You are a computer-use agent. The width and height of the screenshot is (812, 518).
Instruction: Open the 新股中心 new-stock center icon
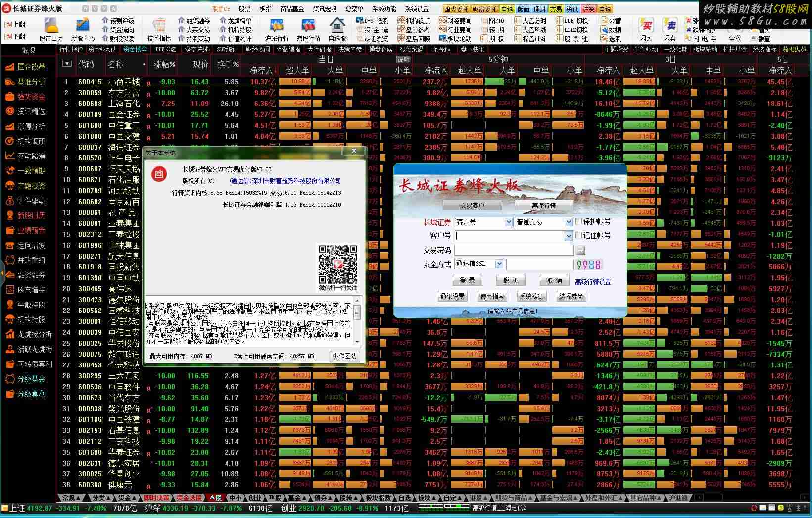[82, 29]
